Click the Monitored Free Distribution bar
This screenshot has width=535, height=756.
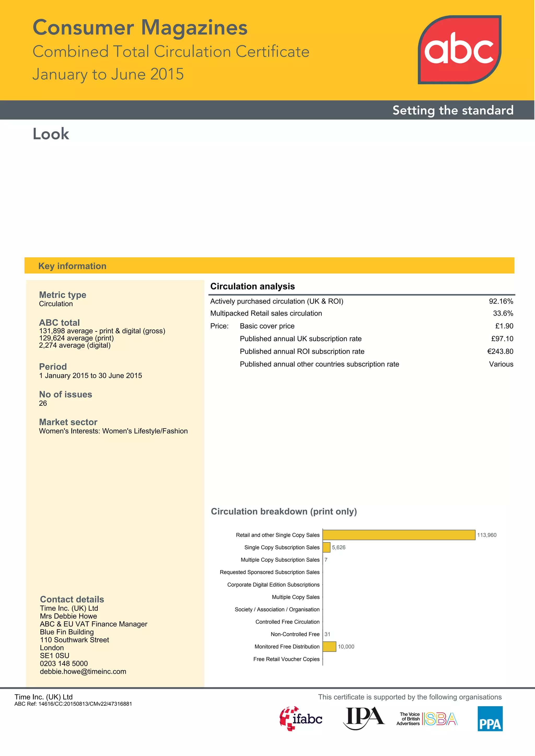[329, 647]
